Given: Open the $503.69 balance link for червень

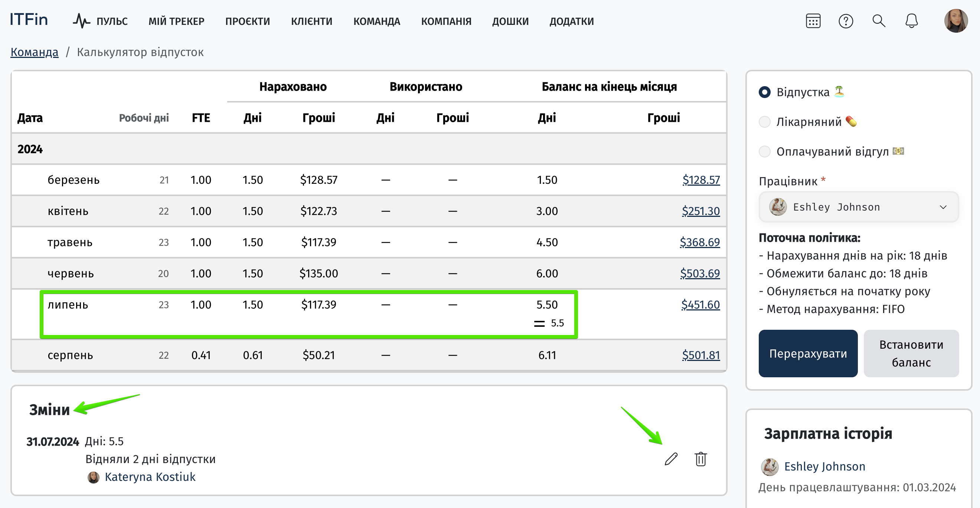Looking at the screenshot, I should [x=700, y=273].
